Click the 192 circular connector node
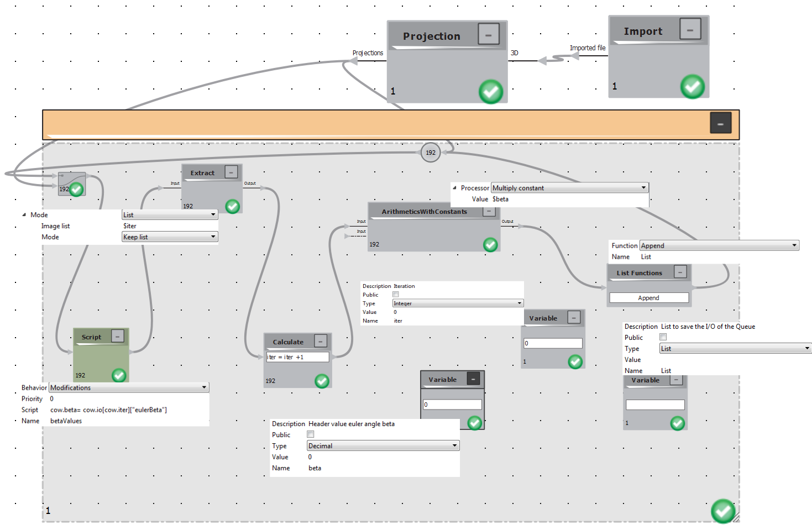812x530 pixels. (431, 153)
